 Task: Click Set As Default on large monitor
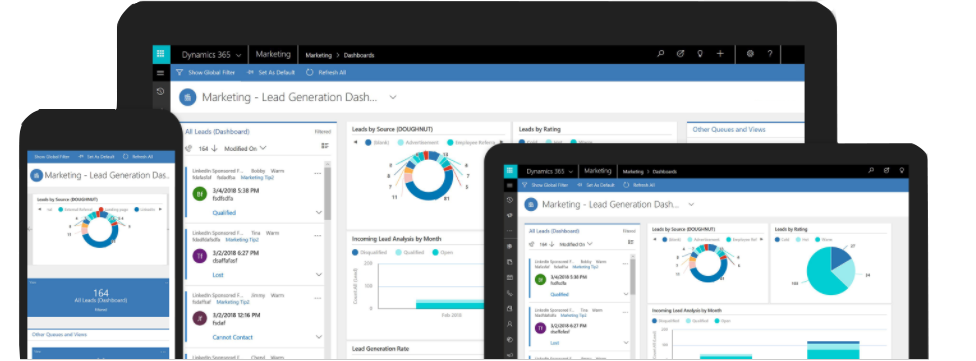coord(271,73)
